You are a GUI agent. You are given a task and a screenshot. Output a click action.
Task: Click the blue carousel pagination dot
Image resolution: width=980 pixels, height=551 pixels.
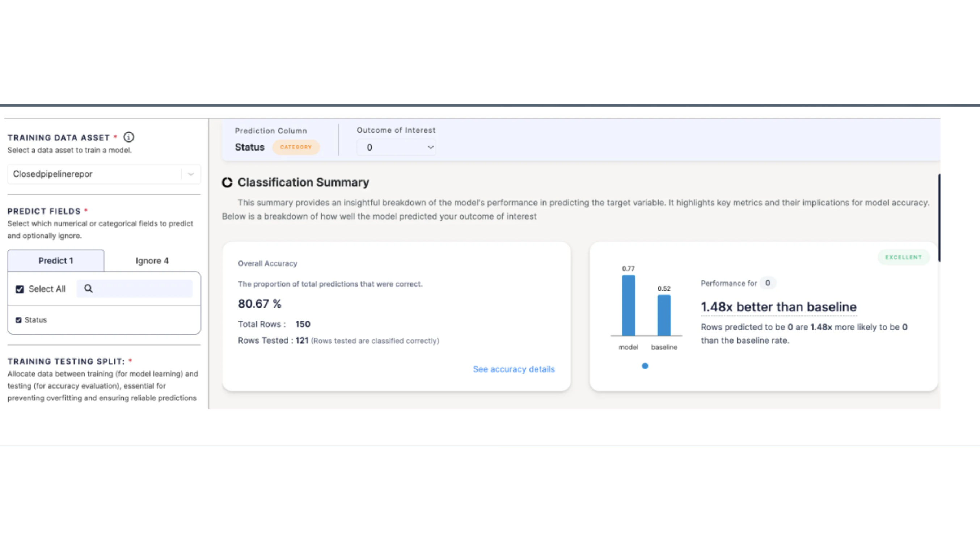pyautogui.click(x=645, y=366)
